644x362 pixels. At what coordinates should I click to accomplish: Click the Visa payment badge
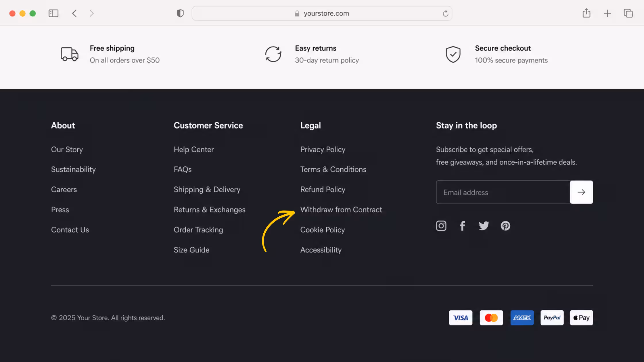click(461, 318)
